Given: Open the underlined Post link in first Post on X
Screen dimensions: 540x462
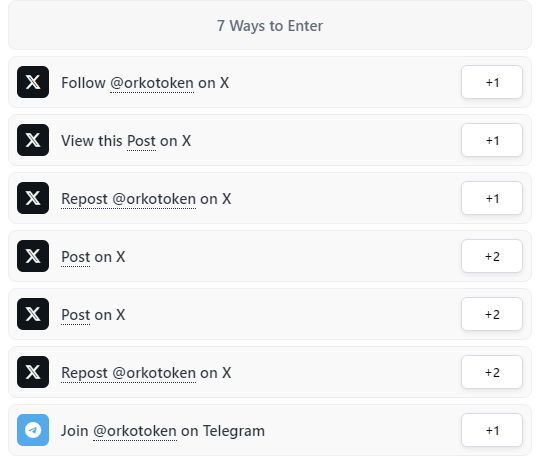Looking at the screenshot, I should pyautogui.click(x=75, y=257).
